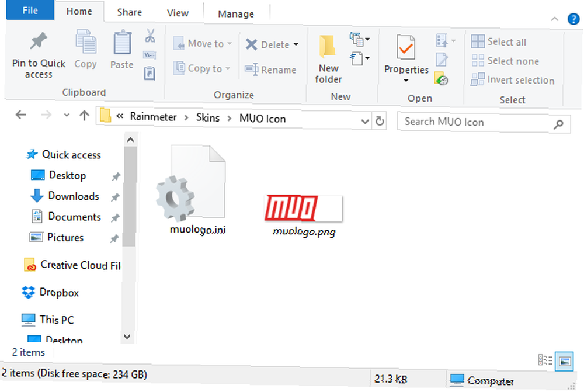Image resolution: width=584 pixels, height=392 pixels.
Task: Switch to the Manage ribbon tab
Action: pyautogui.click(x=236, y=14)
